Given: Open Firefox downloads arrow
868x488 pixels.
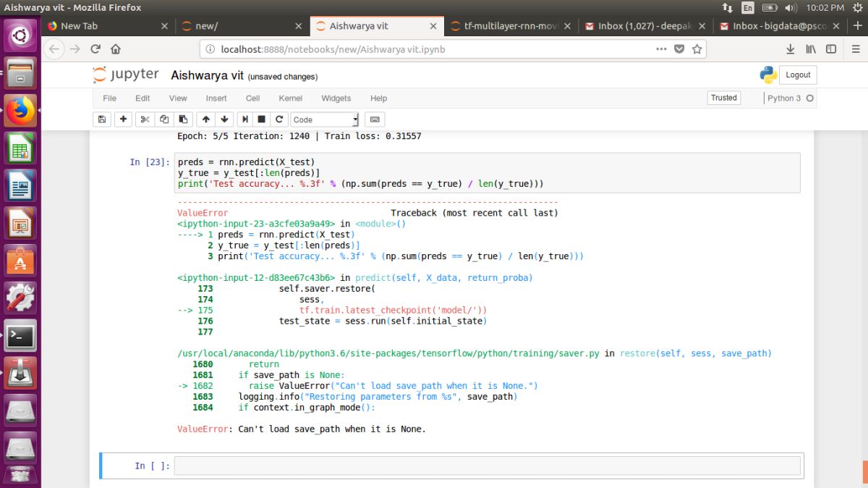Looking at the screenshot, I should pyautogui.click(x=791, y=49).
